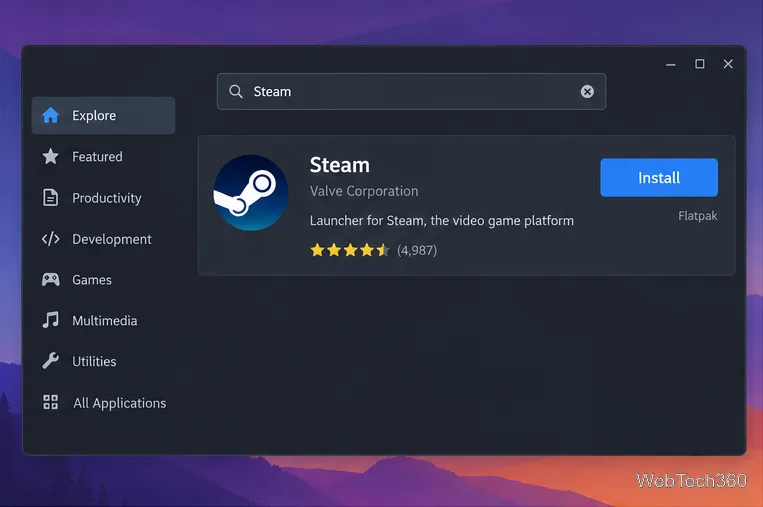Switch to the Multimedia category
The image size is (763, 507).
point(103,320)
